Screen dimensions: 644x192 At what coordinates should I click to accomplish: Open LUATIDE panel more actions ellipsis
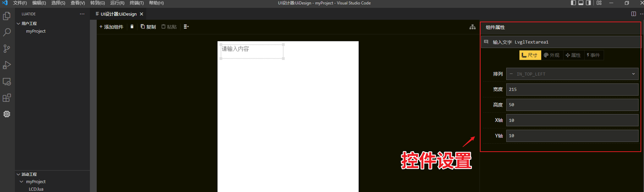pyautogui.click(x=82, y=14)
